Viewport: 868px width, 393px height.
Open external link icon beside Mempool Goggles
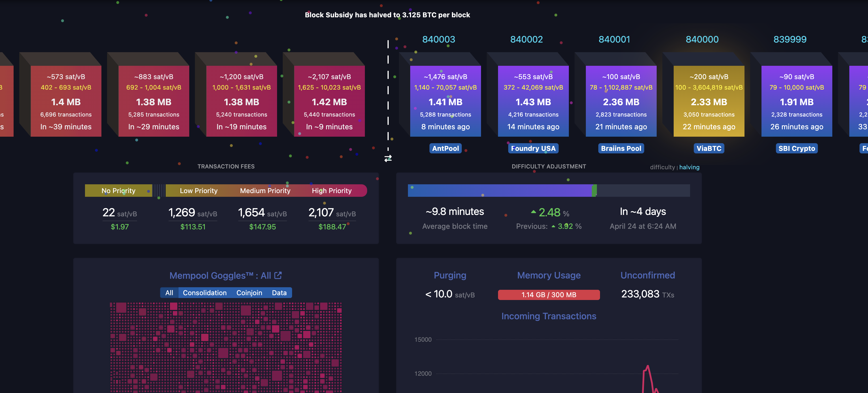pyautogui.click(x=278, y=275)
